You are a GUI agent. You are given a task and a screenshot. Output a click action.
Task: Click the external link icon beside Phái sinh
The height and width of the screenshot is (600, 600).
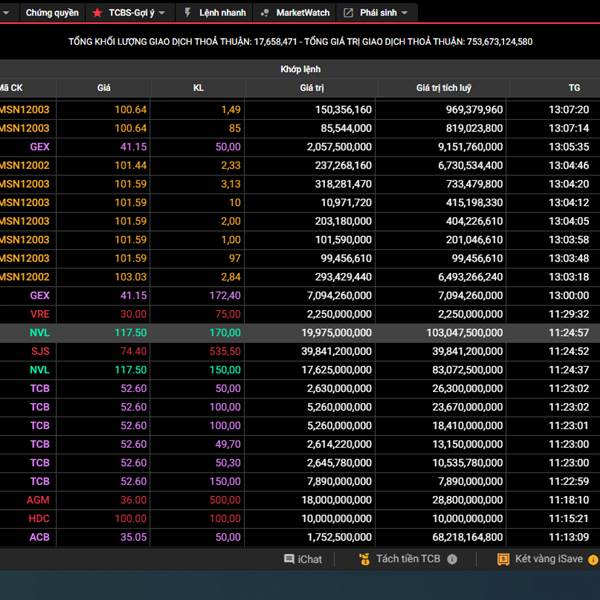coord(348,13)
